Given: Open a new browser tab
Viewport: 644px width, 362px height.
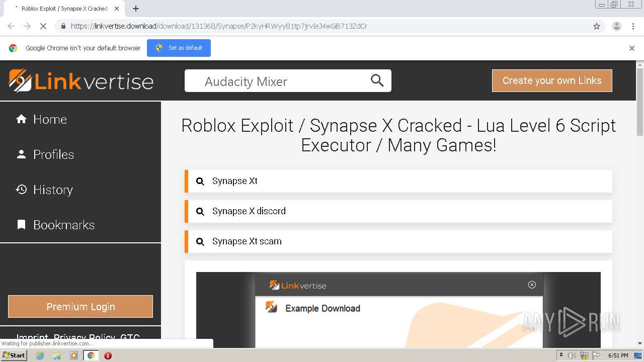Looking at the screenshot, I should pos(136,9).
